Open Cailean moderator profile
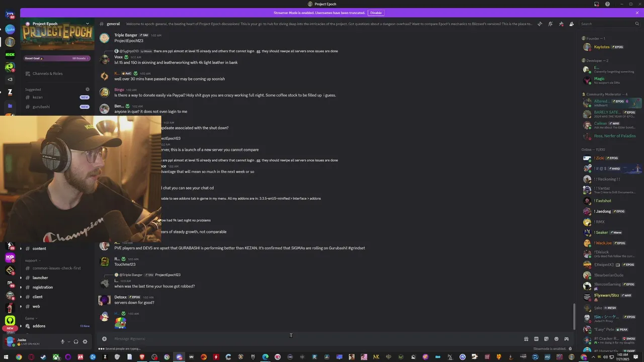The width and height of the screenshot is (644, 362). pyautogui.click(x=611, y=125)
